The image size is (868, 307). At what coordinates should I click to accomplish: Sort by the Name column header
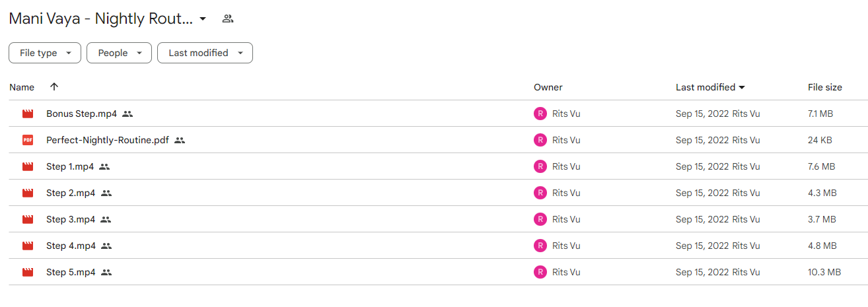(x=22, y=87)
